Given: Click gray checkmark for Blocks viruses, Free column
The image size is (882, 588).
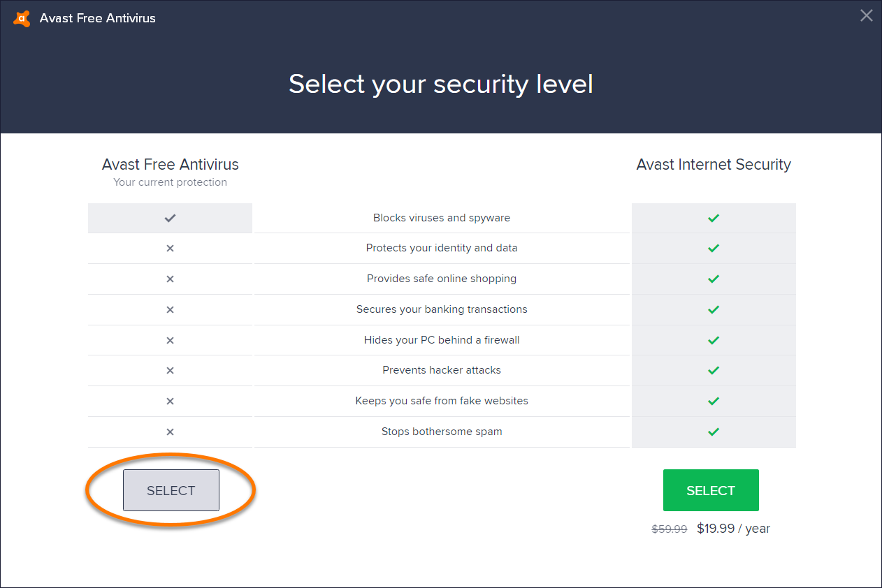Looking at the screenshot, I should [x=170, y=218].
